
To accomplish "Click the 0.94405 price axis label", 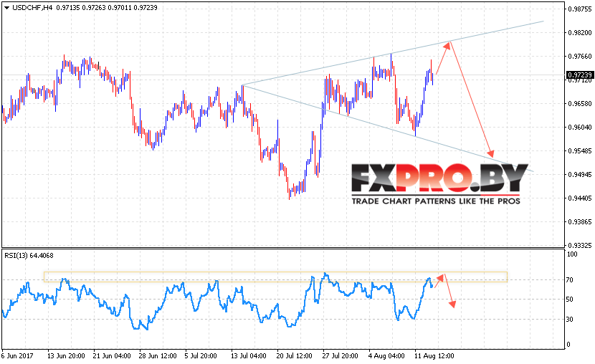I will (580, 198).
